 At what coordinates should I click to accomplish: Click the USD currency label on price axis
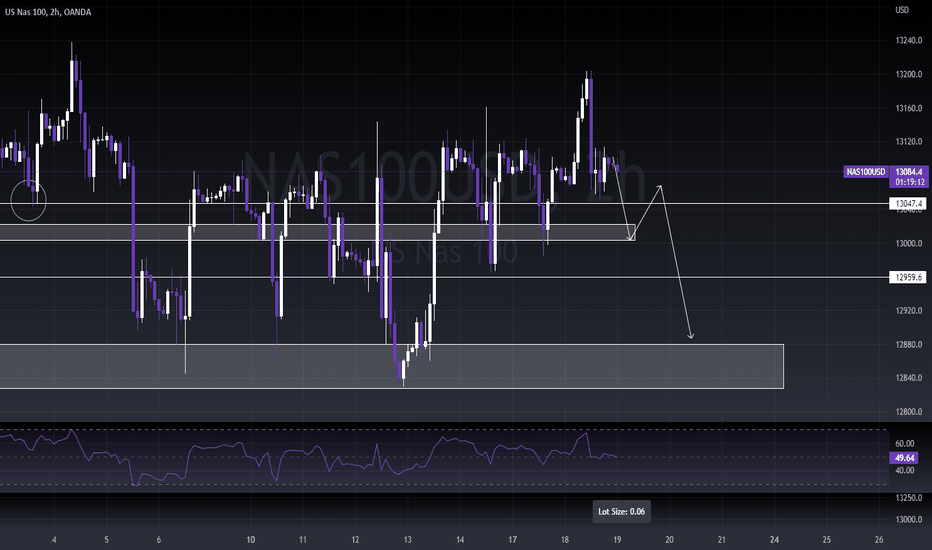[902, 10]
